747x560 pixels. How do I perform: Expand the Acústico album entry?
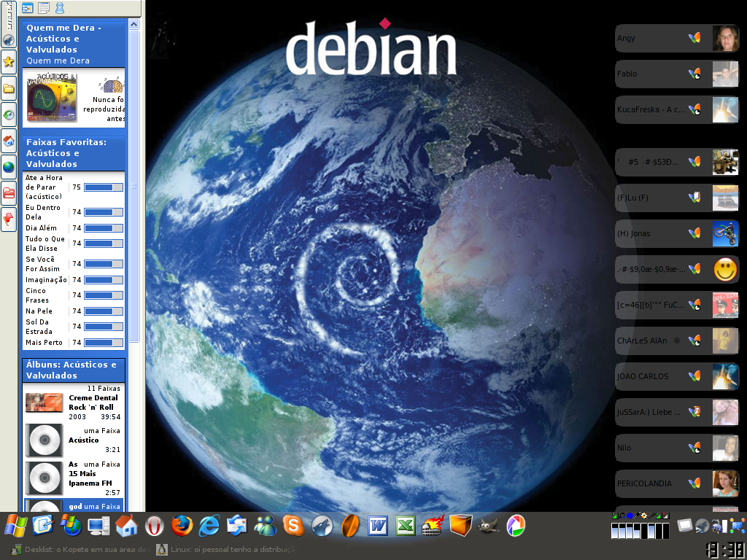(74, 440)
